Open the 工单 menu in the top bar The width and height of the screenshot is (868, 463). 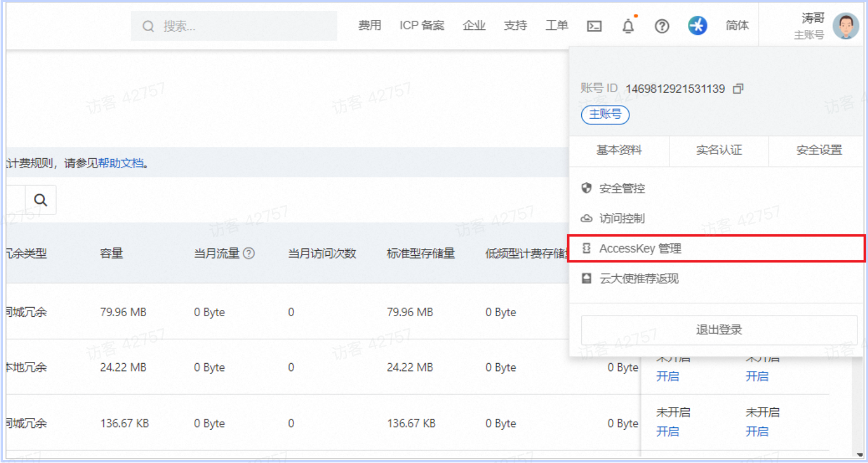556,25
